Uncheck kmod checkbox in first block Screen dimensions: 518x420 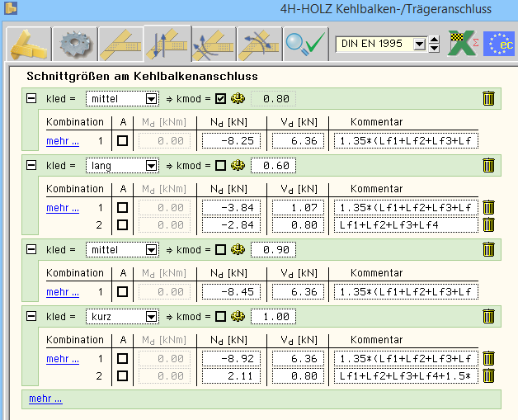[x=220, y=99]
